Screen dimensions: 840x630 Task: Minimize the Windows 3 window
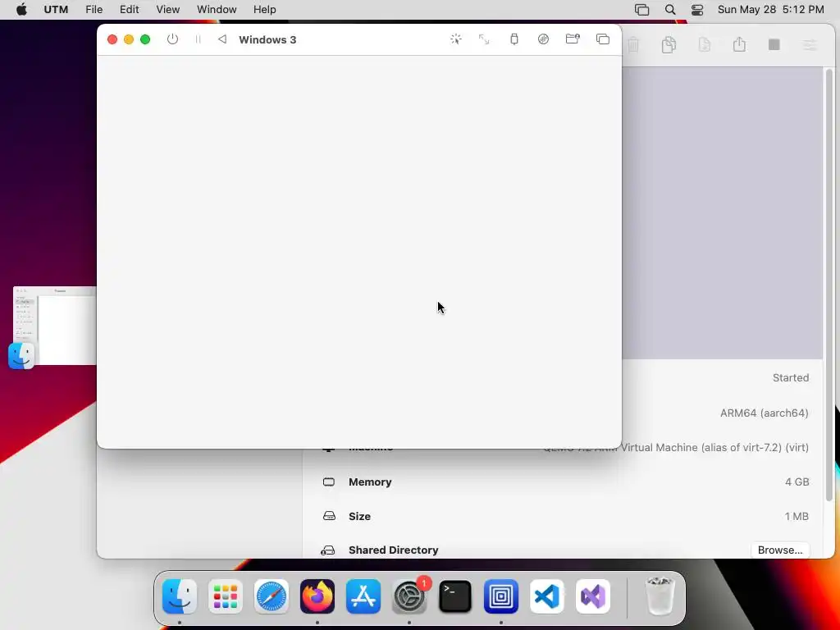[x=129, y=39]
